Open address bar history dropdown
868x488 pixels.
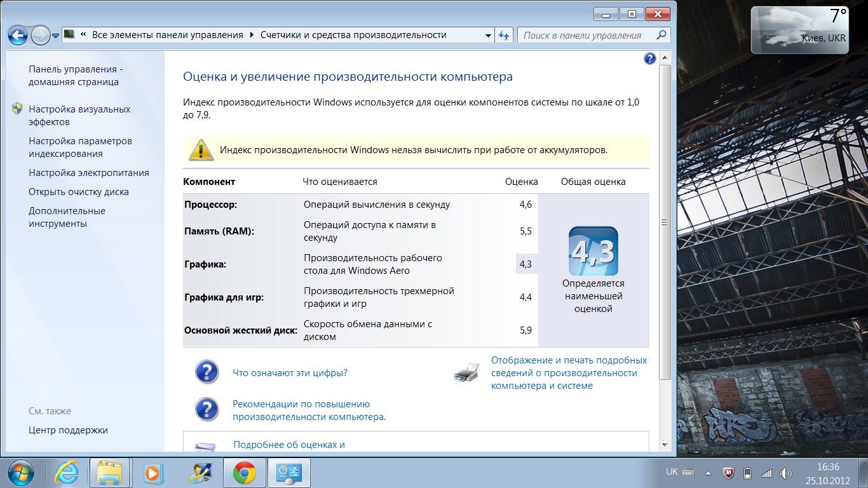pyautogui.click(x=488, y=36)
